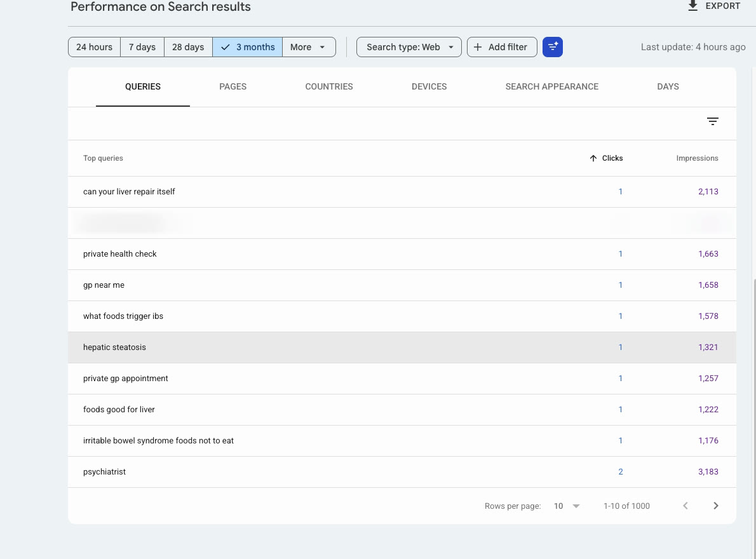Select query 'private health check'
756x559 pixels.
coord(119,254)
